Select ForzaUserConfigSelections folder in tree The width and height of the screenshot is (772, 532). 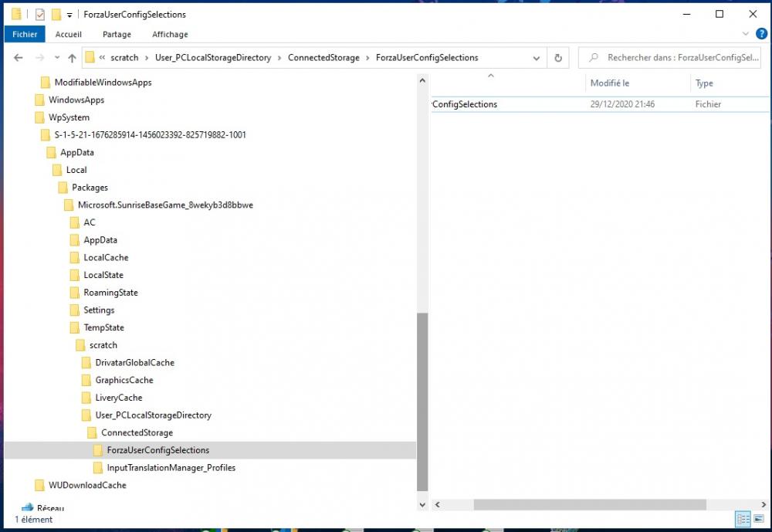click(157, 450)
